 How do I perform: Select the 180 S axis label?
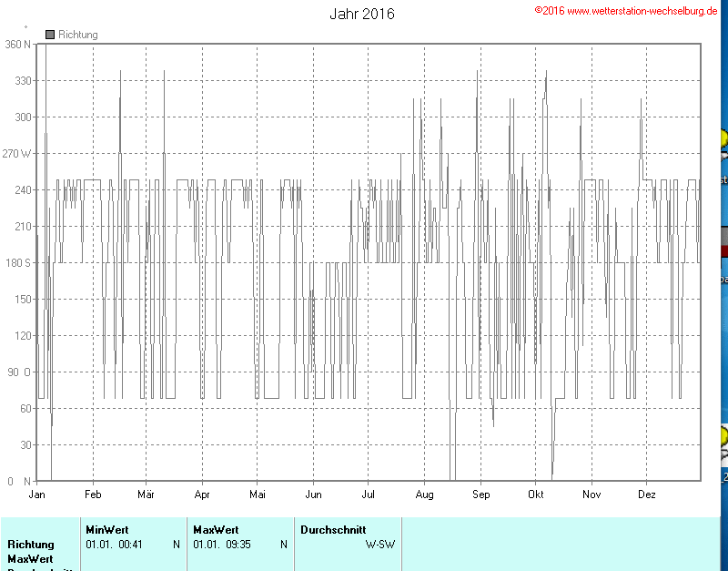(17, 263)
